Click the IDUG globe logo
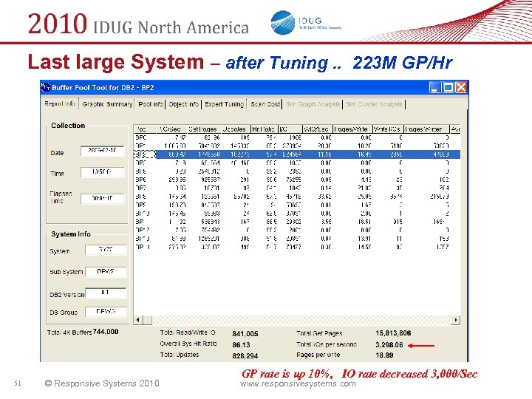 (x=283, y=22)
